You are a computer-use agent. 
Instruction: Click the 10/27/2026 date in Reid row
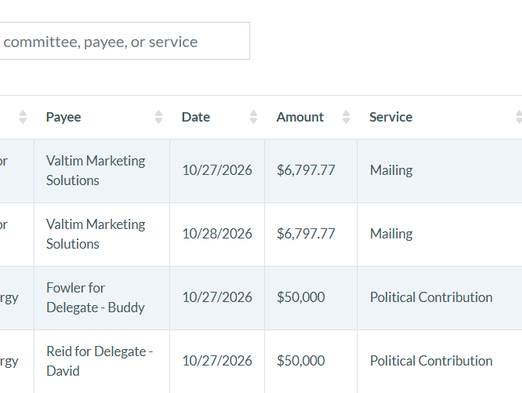pyautogui.click(x=217, y=361)
